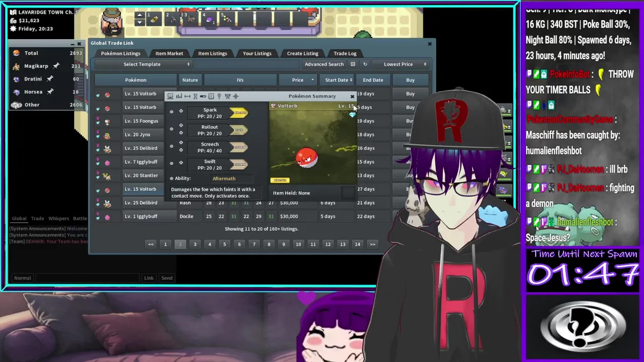This screenshot has height=362, width=644.
Task: Go to listings page 3
Action: [195, 244]
